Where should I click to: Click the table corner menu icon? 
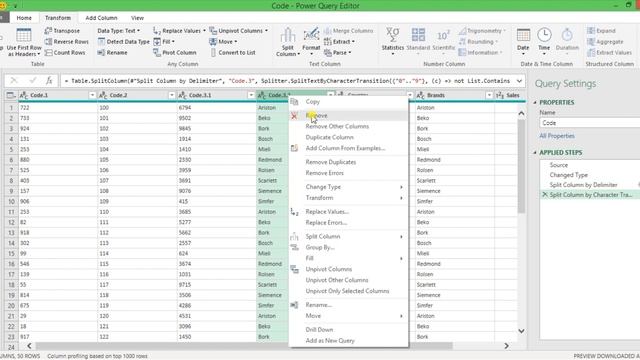[11, 95]
